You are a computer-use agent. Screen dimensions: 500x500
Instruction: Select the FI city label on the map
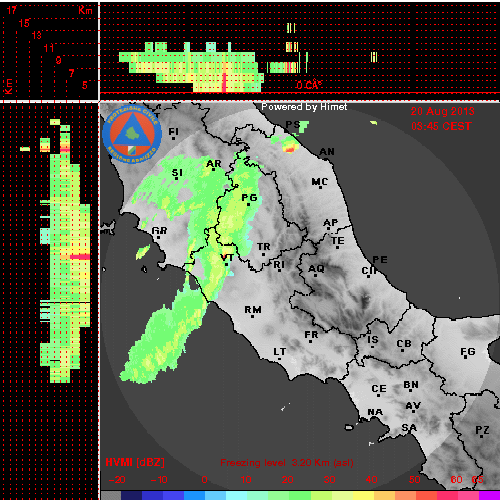pos(173,132)
